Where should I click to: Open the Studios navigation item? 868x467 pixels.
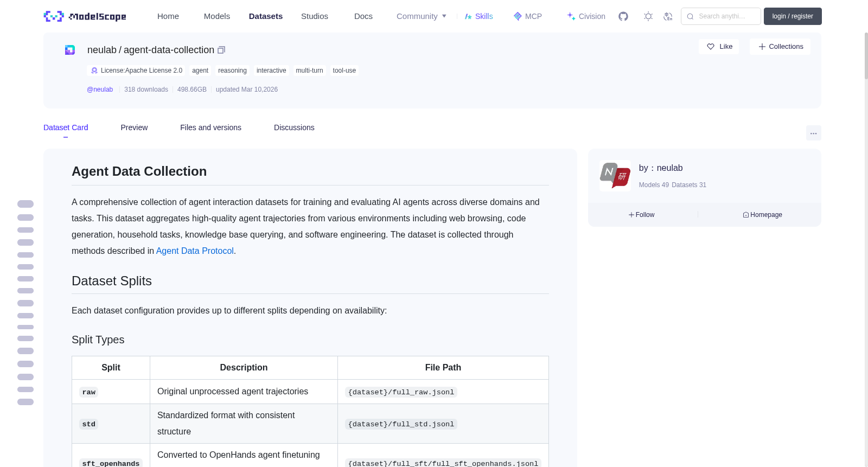coord(315,16)
